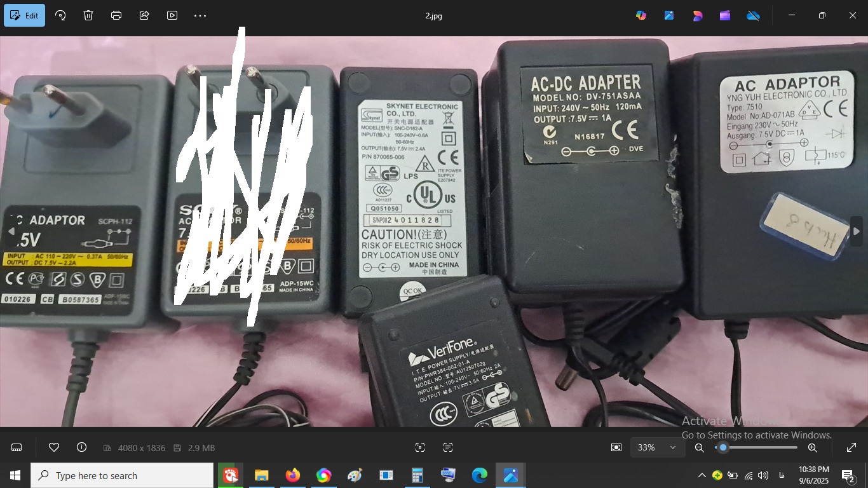This screenshot has width=868, height=488.
Task: Mark photo as favorite with heart icon
Action: 54,447
